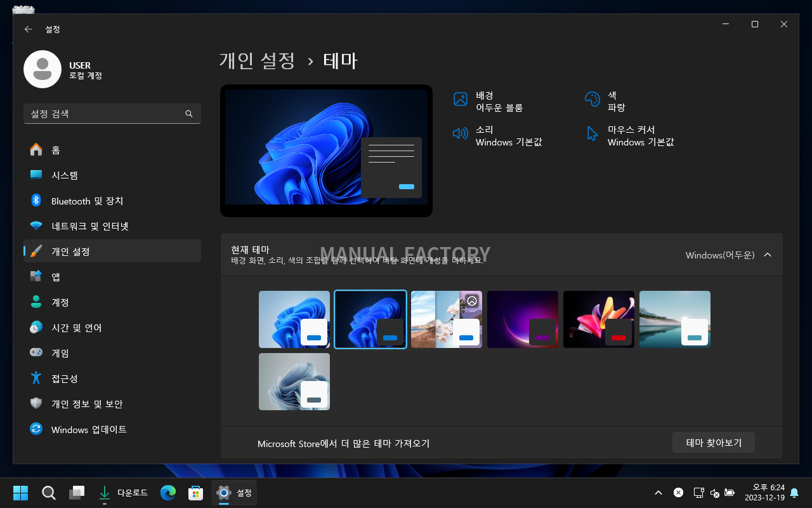Viewport: 812px width, 508px height.
Task: Open 게임 controller icon
Action: pyautogui.click(x=36, y=353)
